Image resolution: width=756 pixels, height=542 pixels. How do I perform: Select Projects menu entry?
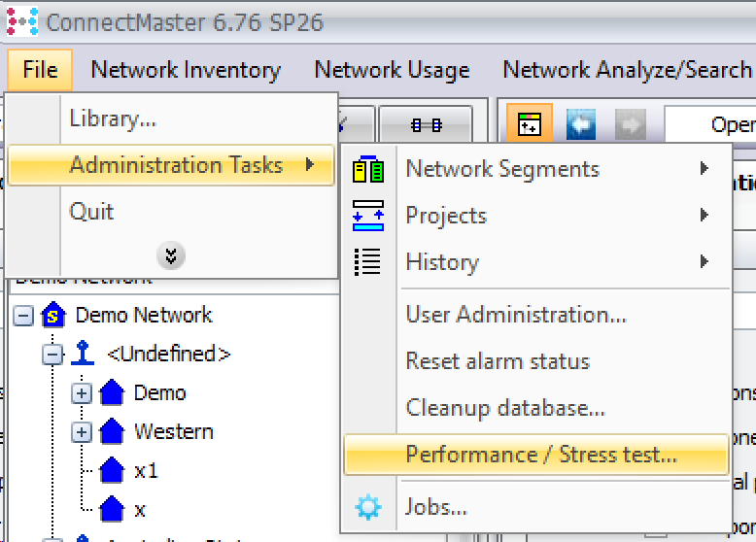click(x=536, y=215)
